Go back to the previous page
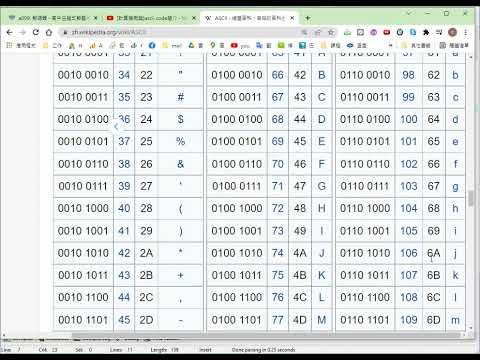The height and width of the screenshot is (360, 480). coord(10,32)
